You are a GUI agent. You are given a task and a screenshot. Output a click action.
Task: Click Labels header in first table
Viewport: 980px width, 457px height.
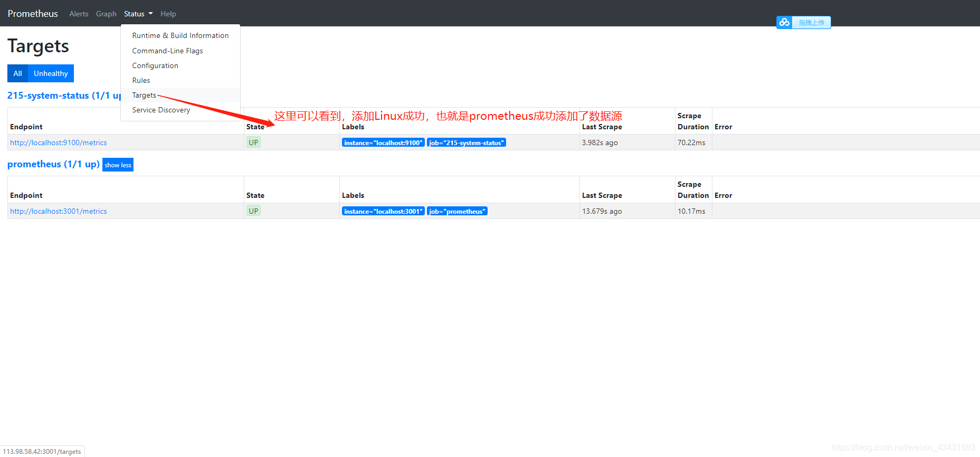353,127
